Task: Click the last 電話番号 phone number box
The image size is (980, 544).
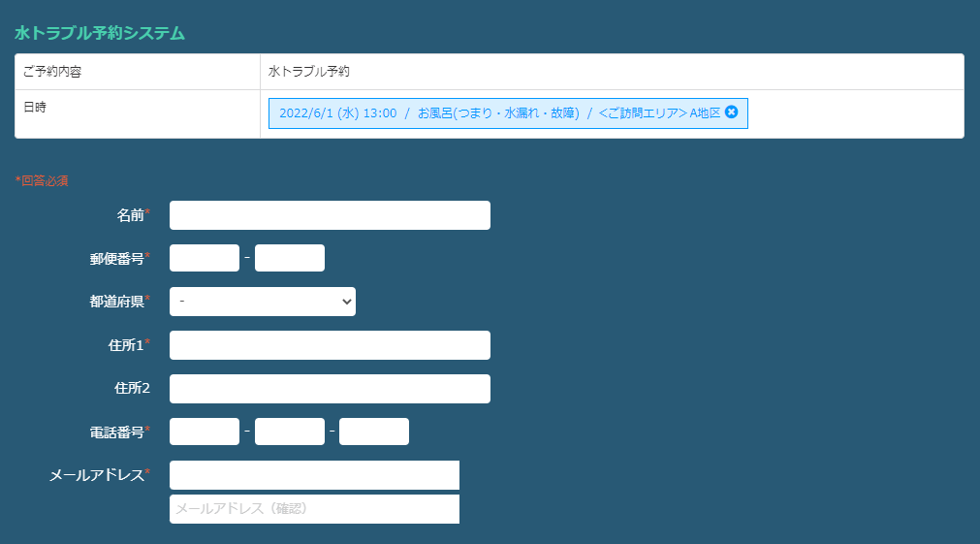Action: point(374,432)
